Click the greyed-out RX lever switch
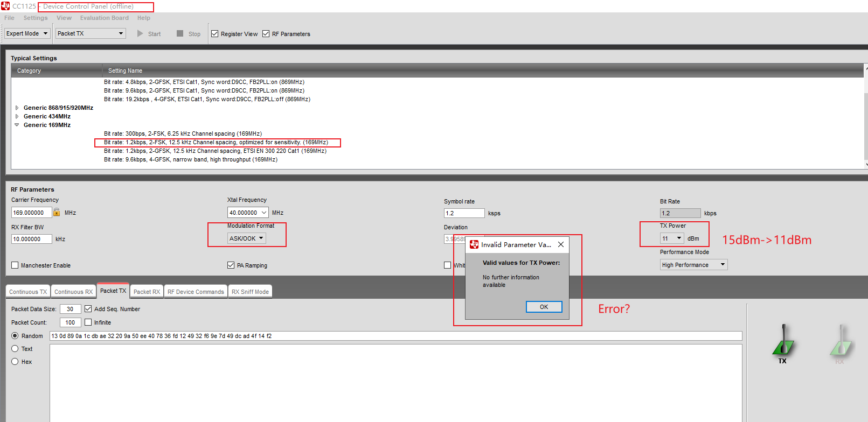 [x=841, y=340]
